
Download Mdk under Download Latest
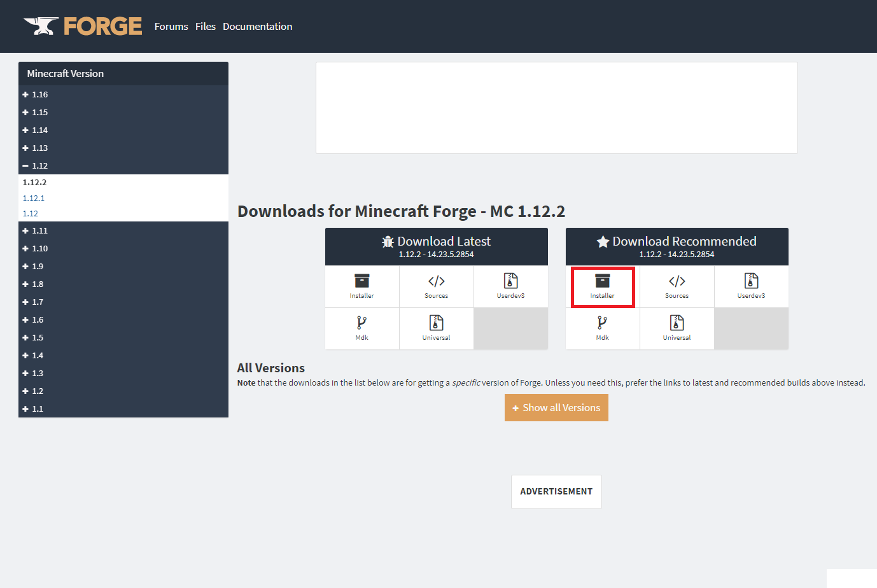tap(361, 328)
